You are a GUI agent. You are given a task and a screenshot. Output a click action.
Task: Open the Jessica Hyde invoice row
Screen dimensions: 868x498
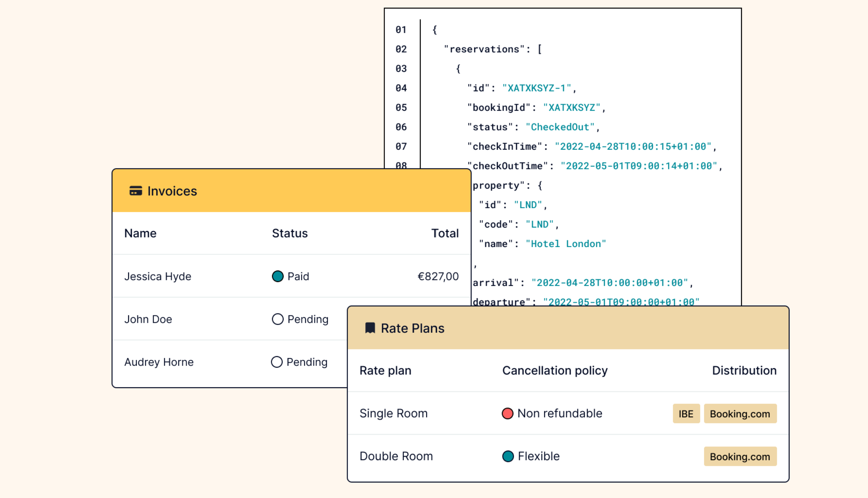(158, 276)
